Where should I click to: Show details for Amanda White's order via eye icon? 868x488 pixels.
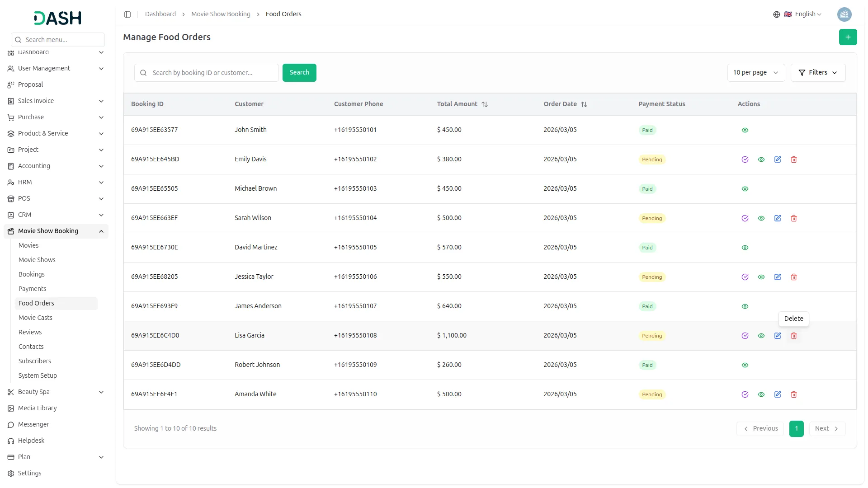[761, 394]
